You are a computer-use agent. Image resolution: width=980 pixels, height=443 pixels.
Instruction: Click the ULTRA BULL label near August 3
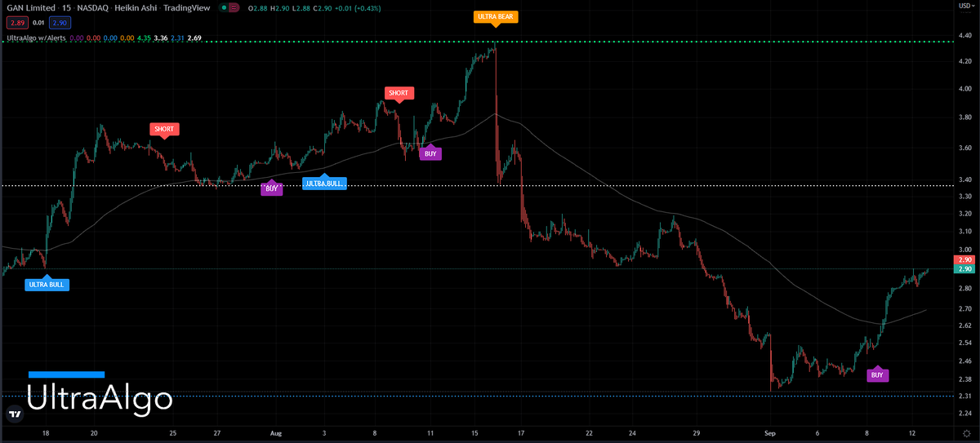pos(324,184)
